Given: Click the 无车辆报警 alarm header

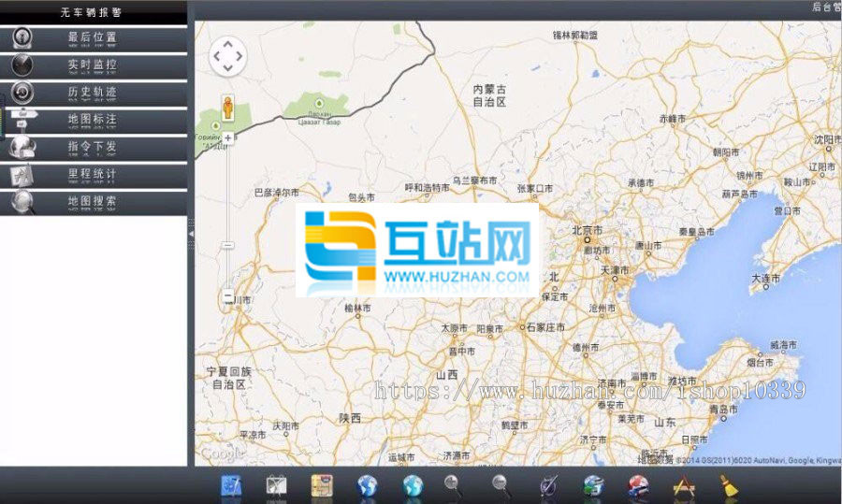Looking at the screenshot, I should click(92, 12).
